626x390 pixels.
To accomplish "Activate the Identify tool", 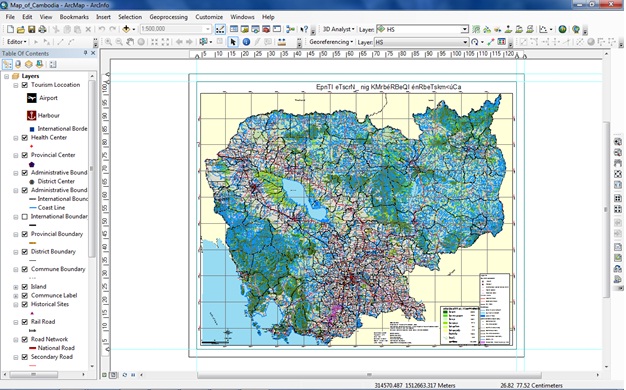I will 246,42.
